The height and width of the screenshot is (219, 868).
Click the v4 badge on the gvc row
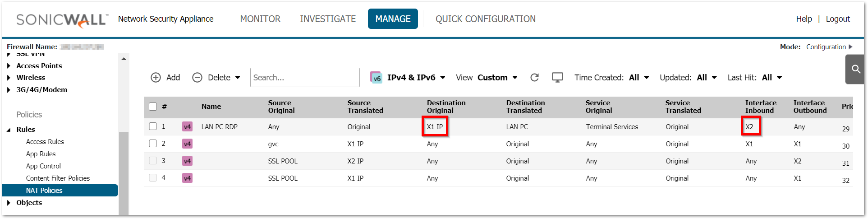(187, 144)
